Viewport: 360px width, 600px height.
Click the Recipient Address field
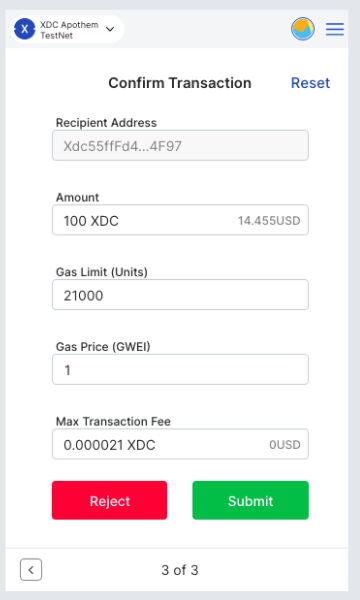point(180,146)
